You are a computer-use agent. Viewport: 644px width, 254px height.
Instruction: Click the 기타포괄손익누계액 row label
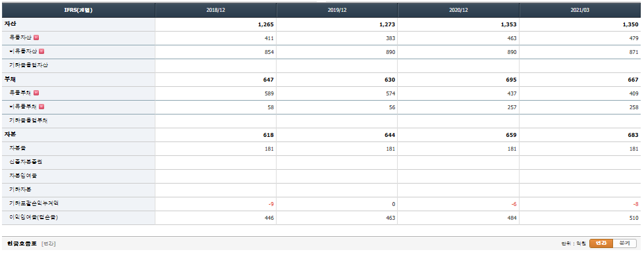[x=31, y=203]
